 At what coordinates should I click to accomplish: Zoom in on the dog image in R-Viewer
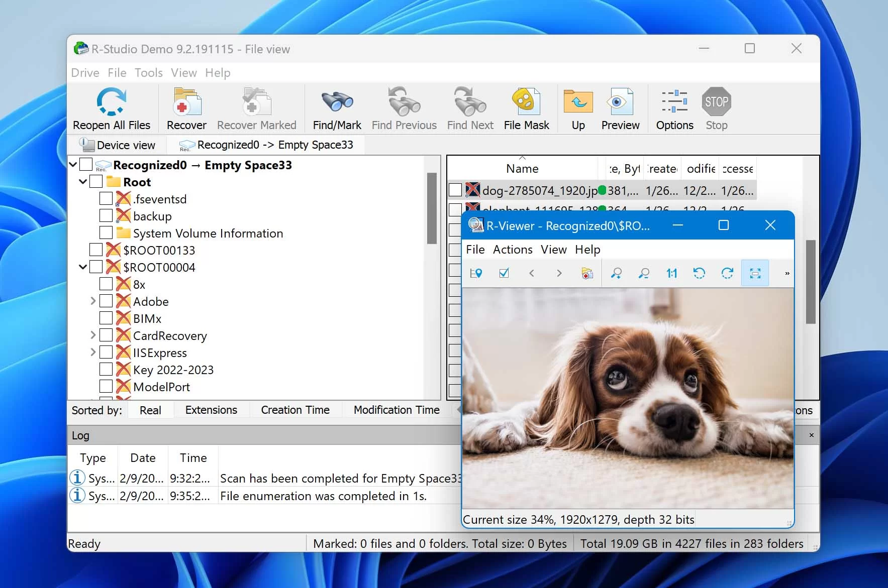pos(617,273)
